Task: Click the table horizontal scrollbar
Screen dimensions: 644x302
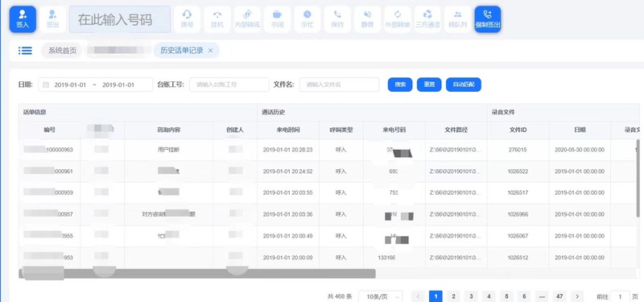Action: (197, 274)
